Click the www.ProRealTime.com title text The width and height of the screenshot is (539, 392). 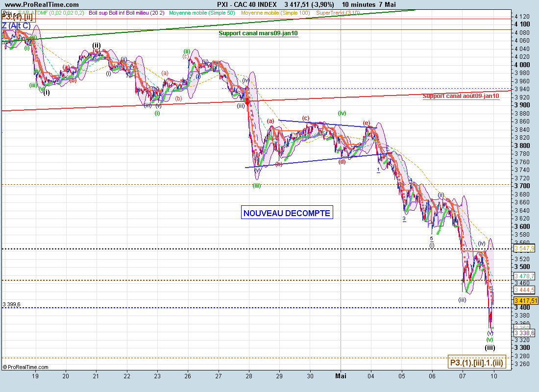click(42, 4)
